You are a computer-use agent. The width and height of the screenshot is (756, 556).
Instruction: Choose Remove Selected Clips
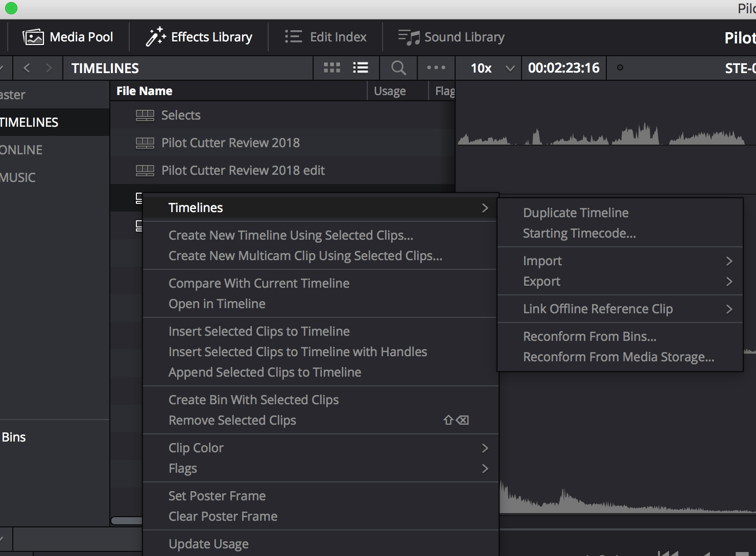(x=320, y=420)
